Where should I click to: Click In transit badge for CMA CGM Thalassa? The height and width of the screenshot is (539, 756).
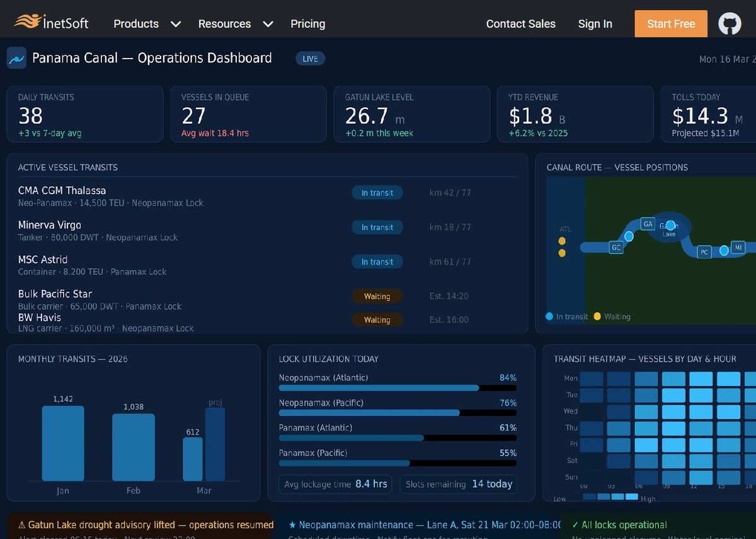tap(377, 193)
